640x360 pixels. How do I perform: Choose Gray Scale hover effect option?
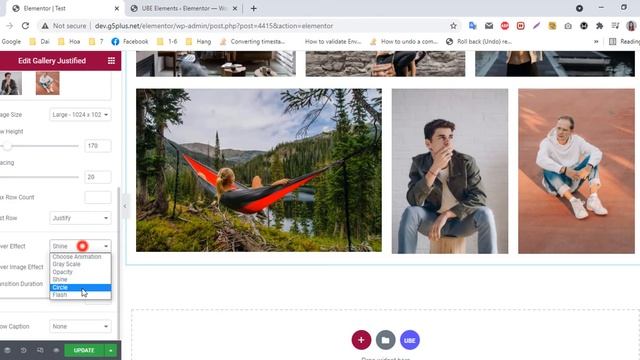(x=80, y=264)
